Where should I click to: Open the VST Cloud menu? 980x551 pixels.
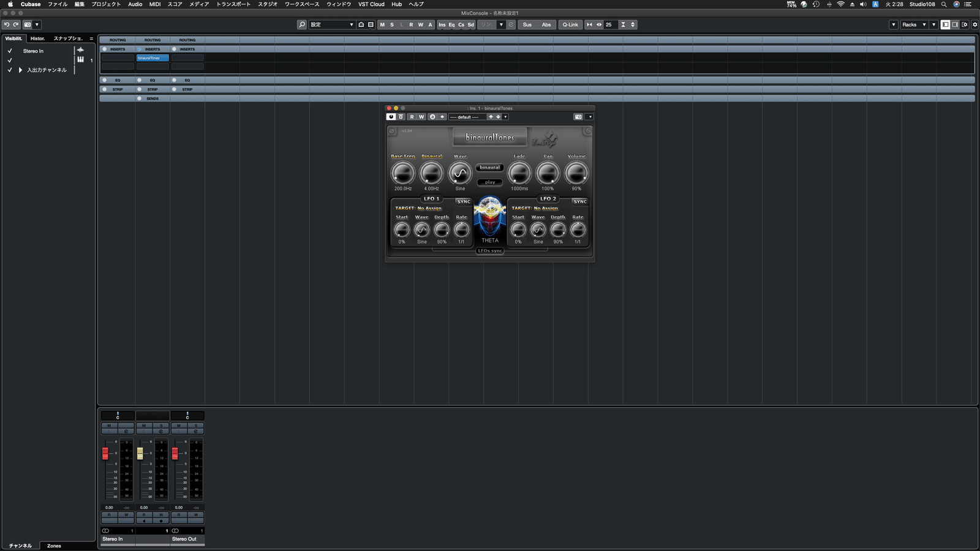tap(371, 4)
